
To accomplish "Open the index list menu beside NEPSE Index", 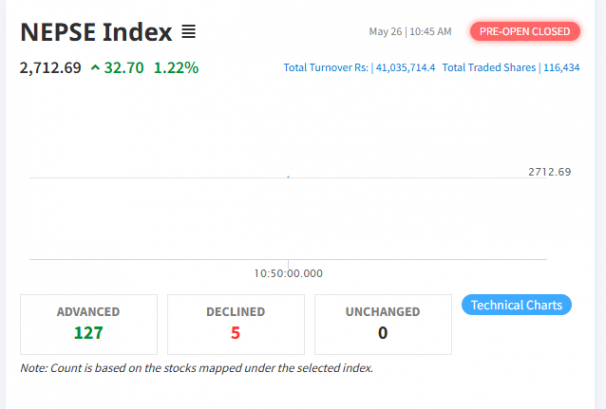I will coord(189,33).
